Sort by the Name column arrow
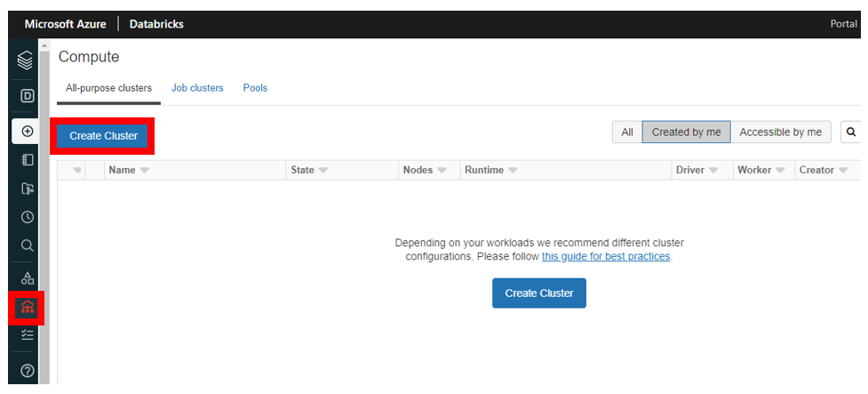The image size is (868, 394). click(145, 171)
